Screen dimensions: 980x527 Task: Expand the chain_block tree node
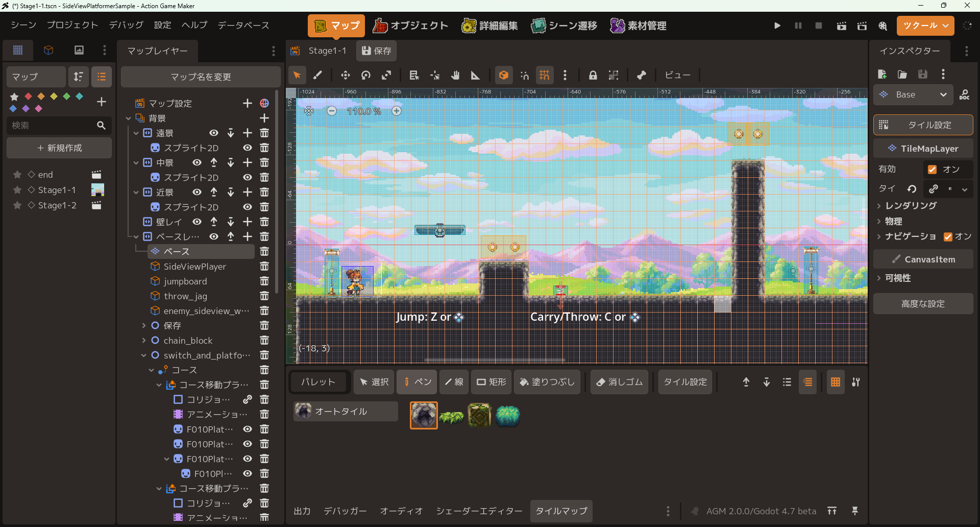click(144, 341)
